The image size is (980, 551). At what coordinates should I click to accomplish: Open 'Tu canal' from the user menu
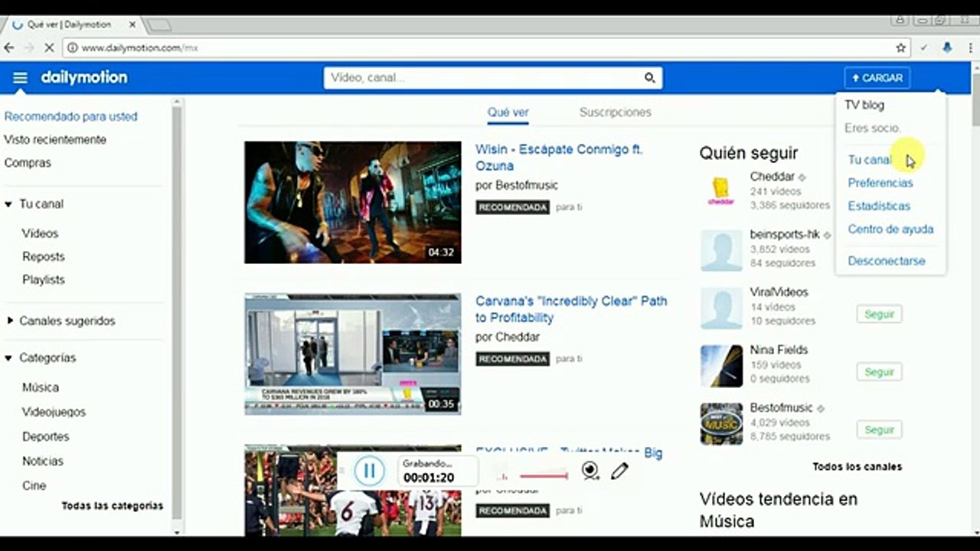pyautogui.click(x=870, y=160)
